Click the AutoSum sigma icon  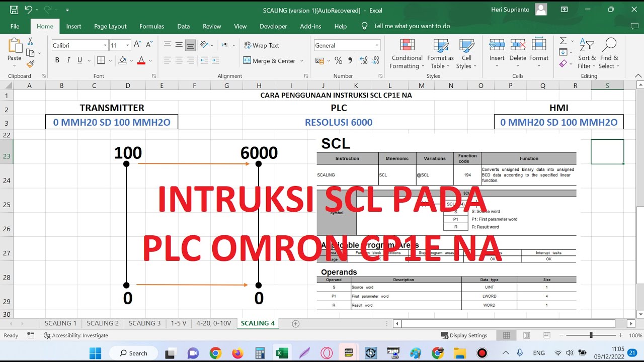pos(563,41)
